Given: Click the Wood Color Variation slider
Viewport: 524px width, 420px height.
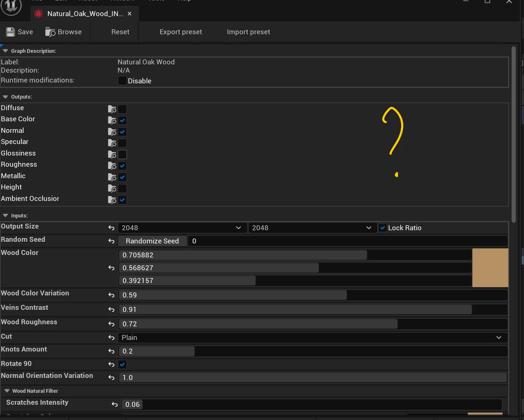Looking at the screenshot, I should coord(313,295).
